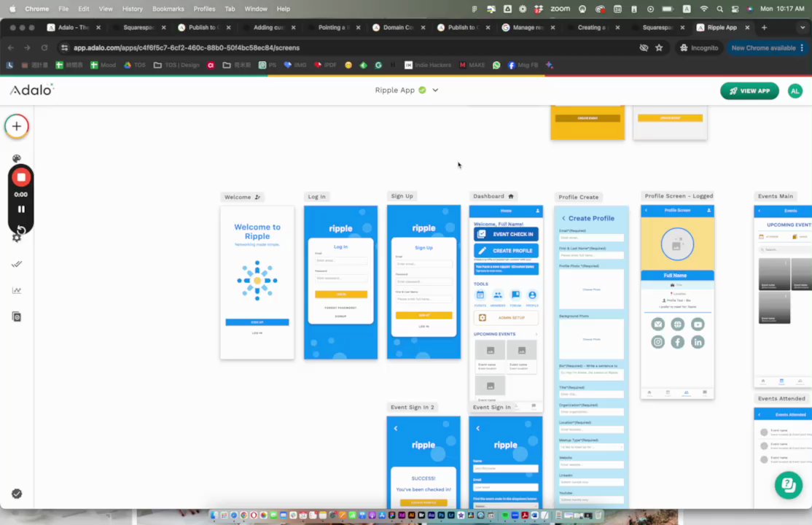Open the Branding palette icon in sidebar

point(17,158)
